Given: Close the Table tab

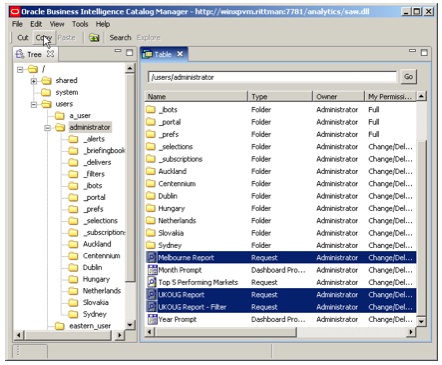Looking at the screenshot, I should point(180,54).
